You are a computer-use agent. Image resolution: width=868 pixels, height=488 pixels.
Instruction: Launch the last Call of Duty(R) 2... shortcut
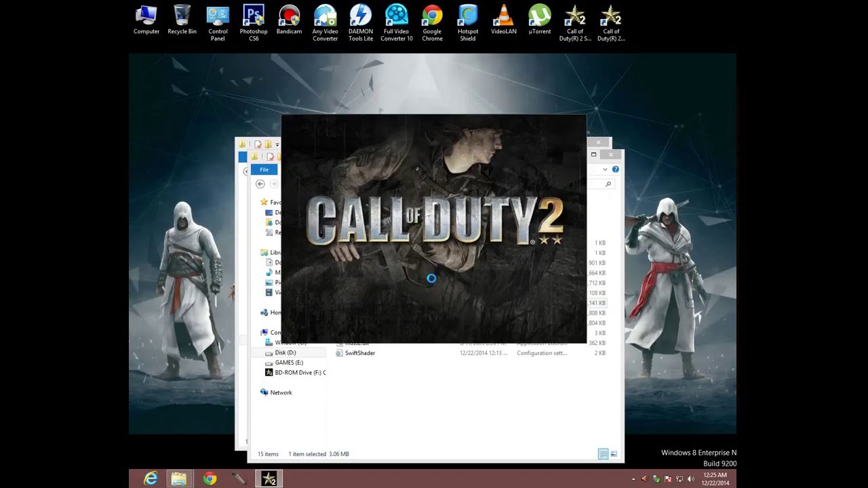coord(611,23)
